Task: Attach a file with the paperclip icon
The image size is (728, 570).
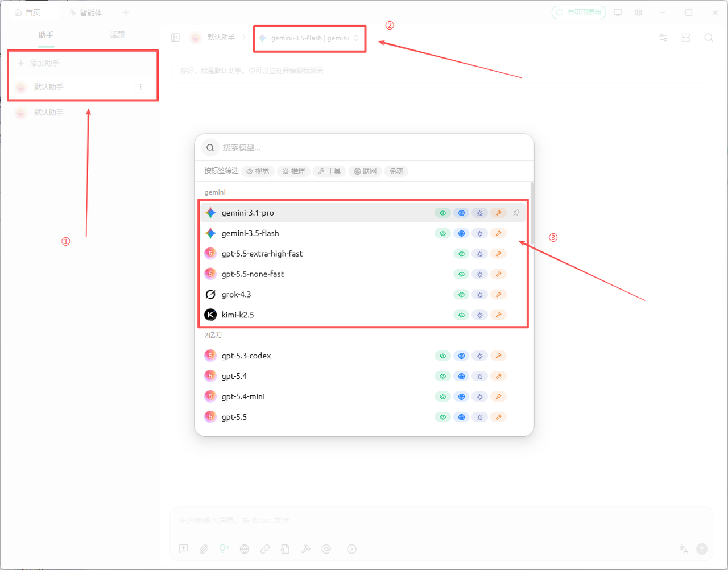Action: [204, 549]
